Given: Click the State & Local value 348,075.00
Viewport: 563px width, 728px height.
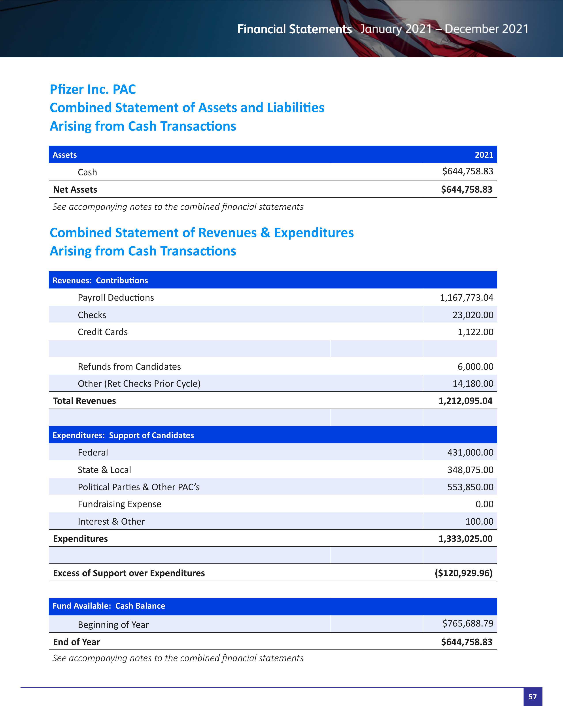Looking at the screenshot, I should (x=470, y=470).
